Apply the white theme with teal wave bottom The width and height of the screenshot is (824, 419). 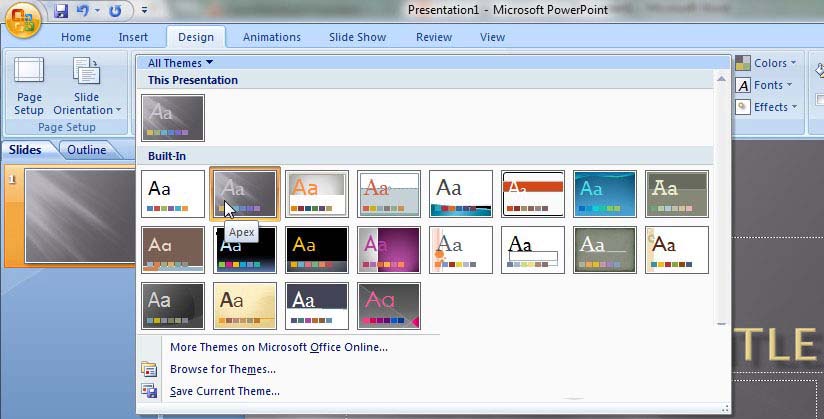tap(461, 193)
